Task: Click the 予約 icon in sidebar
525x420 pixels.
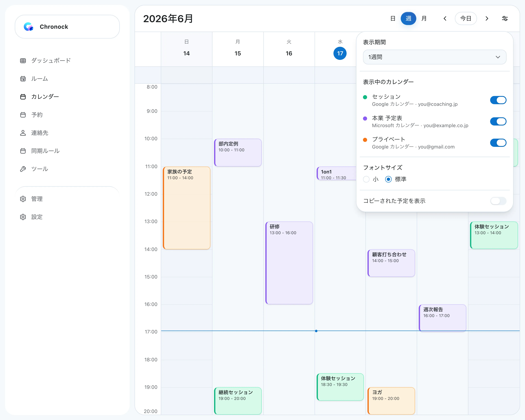Action: point(23,115)
